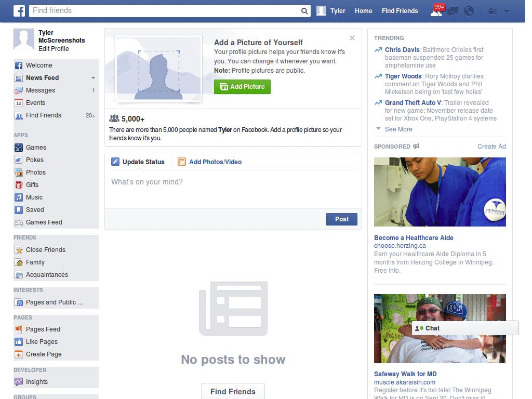Click the Messages sidebar icon
The width and height of the screenshot is (532, 399).
(x=19, y=90)
